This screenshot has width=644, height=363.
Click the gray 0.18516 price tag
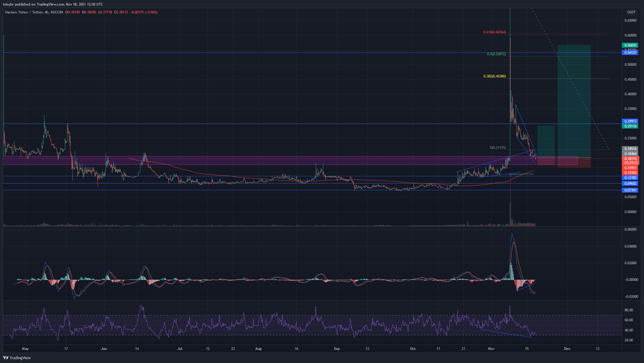[630, 149]
